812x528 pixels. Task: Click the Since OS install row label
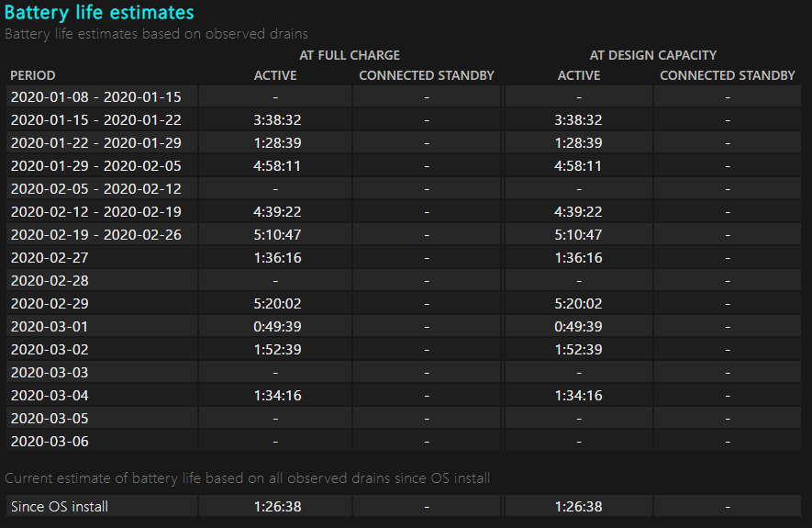(60, 506)
